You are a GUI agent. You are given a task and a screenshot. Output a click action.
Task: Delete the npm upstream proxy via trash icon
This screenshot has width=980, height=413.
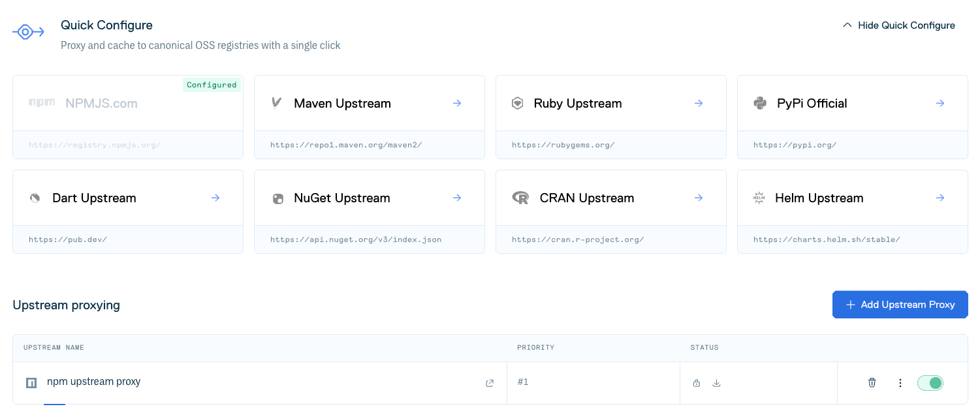coord(872,383)
